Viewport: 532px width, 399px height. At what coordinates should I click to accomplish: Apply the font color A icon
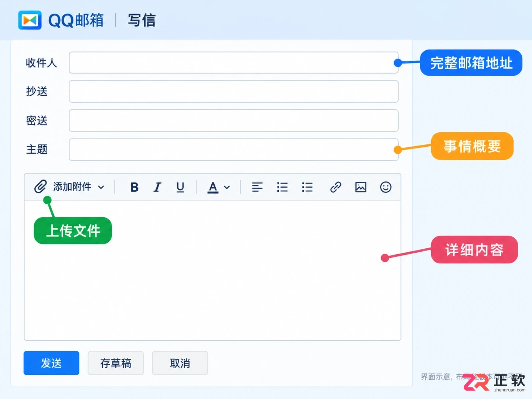click(213, 187)
